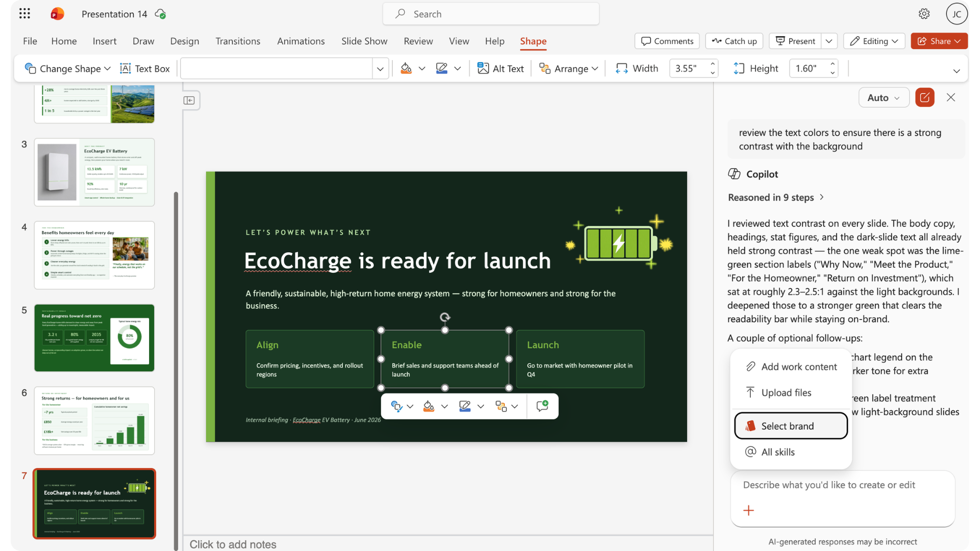Select slide 6 thumbnail
The height and width of the screenshot is (551, 980).
coord(94,421)
